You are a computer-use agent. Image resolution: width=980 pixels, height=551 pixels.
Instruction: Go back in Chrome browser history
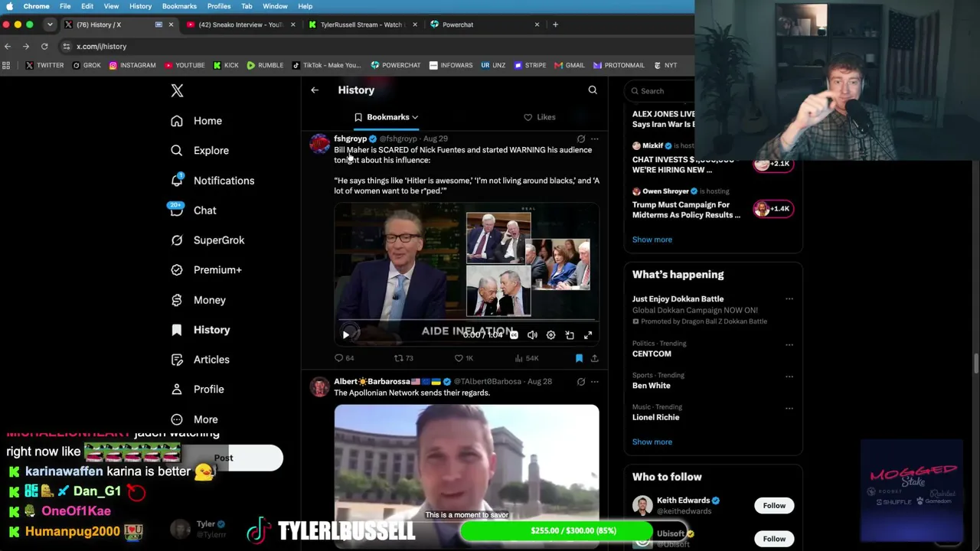(x=8, y=47)
